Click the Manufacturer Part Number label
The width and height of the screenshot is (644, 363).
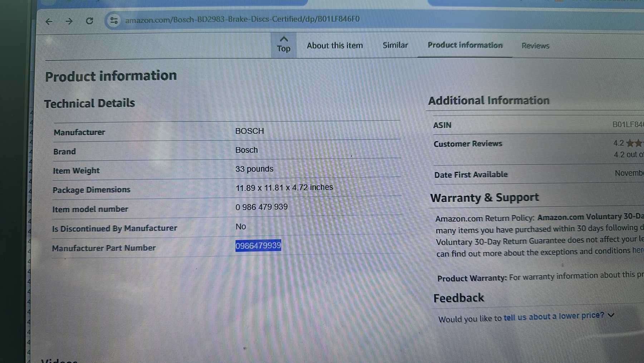pos(104,248)
